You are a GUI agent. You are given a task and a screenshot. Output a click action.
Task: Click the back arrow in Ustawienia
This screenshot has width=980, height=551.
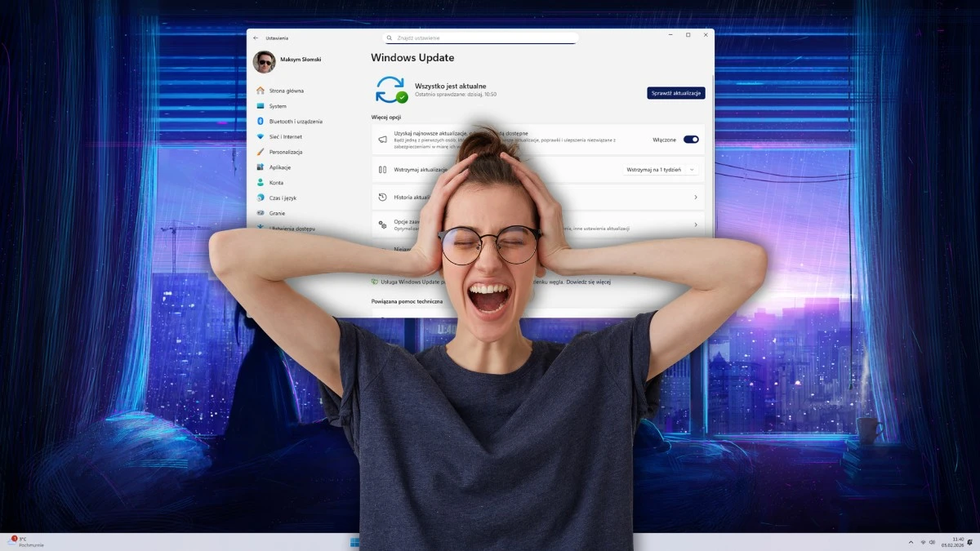[255, 38]
